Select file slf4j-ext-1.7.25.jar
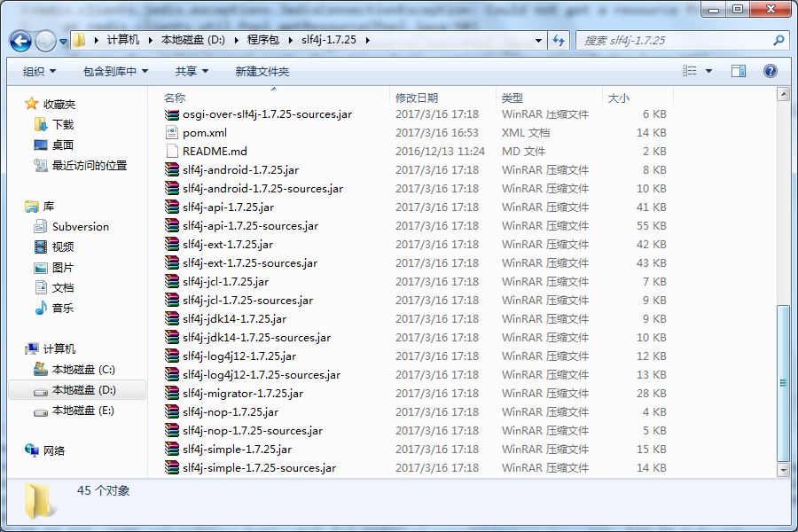798x532 pixels. (x=228, y=245)
